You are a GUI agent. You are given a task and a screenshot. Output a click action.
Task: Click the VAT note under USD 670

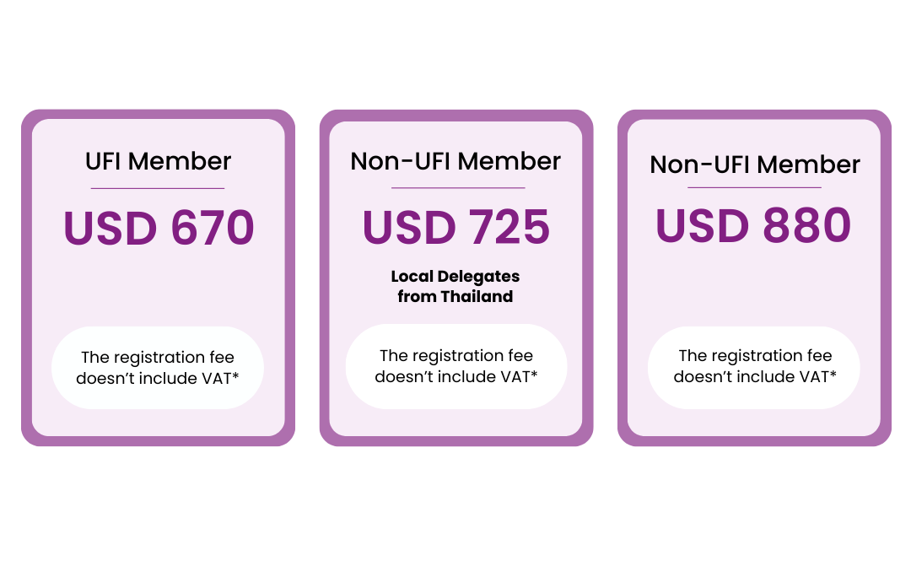point(158,368)
